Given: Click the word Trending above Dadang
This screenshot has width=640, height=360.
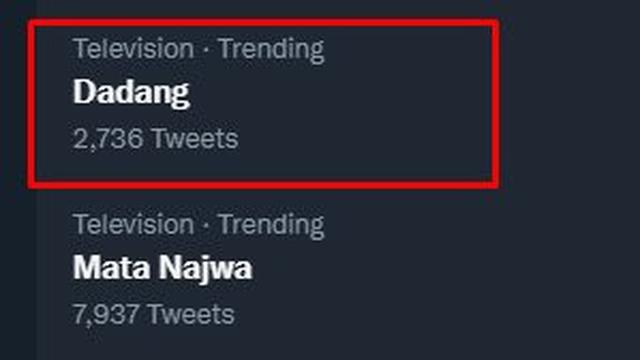Looking at the screenshot, I should 271,50.
